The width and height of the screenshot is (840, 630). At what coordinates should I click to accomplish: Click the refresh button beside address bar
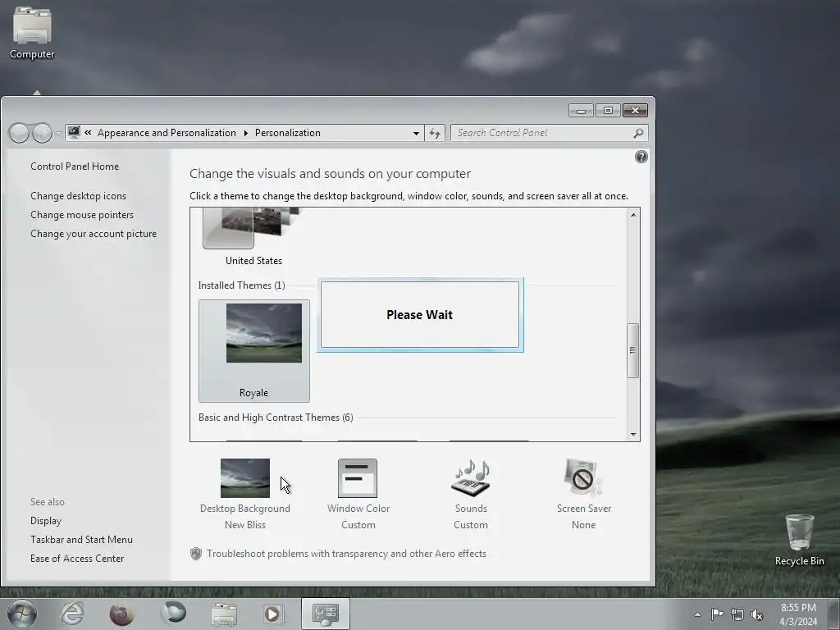pos(435,133)
